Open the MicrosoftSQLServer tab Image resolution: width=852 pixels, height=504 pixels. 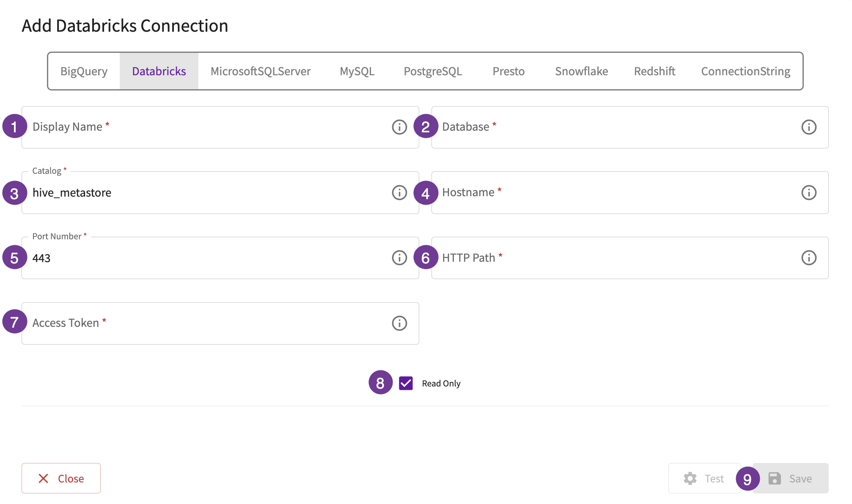coord(261,71)
